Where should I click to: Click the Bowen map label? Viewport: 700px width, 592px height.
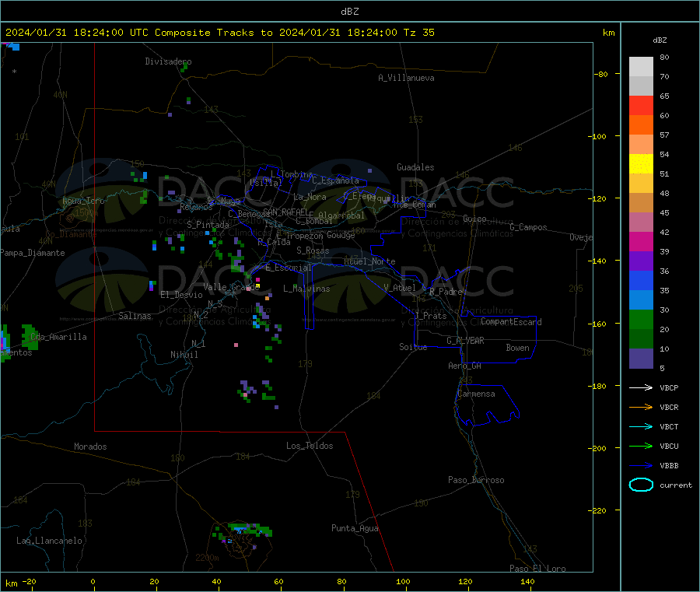[x=517, y=348]
